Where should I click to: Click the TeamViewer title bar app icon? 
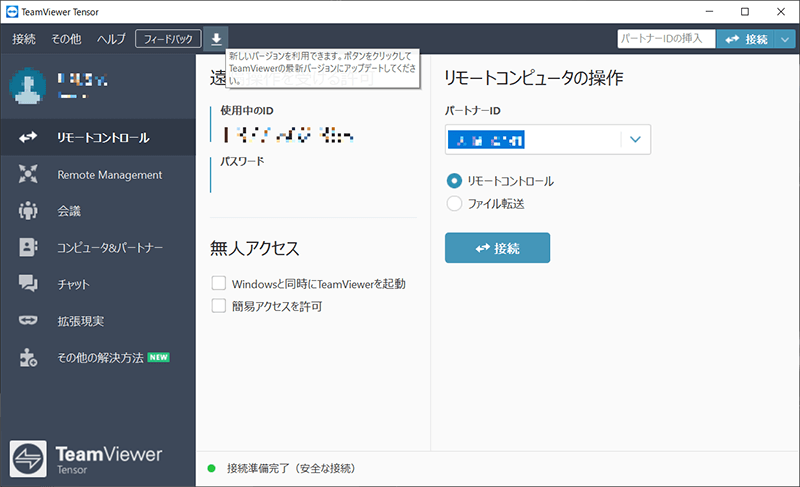pyautogui.click(x=12, y=11)
